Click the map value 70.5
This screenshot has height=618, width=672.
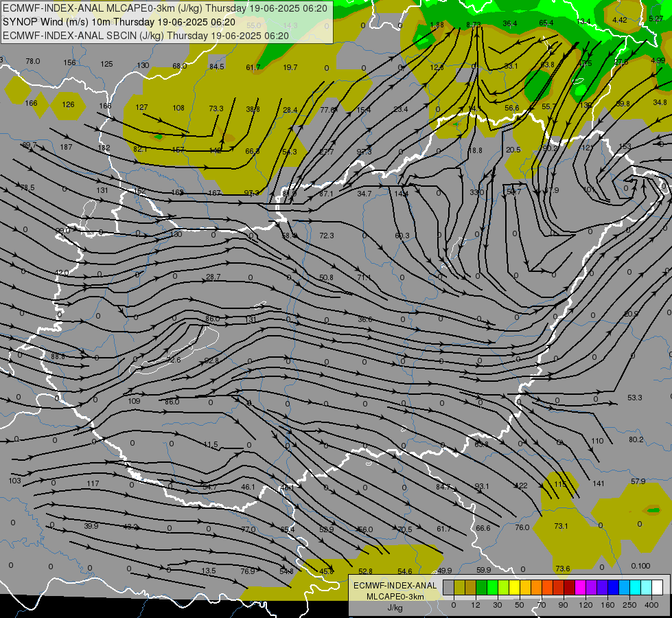404,529
